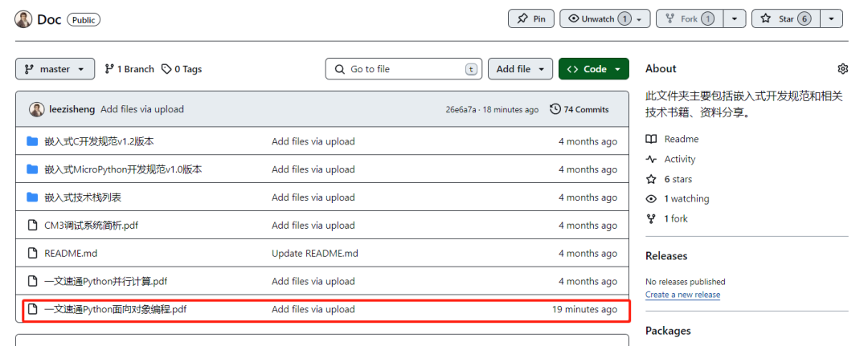The height and width of the screenshot is (346, 868).
Task: Open the star lists dropdown arrow
Action: click(831, 18)
